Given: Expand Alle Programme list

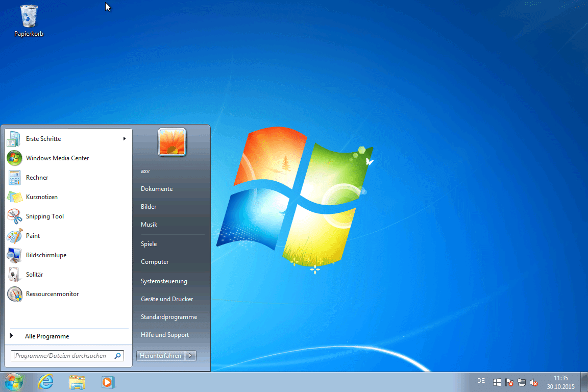Looking at the screenshot, I should point(47,336).
